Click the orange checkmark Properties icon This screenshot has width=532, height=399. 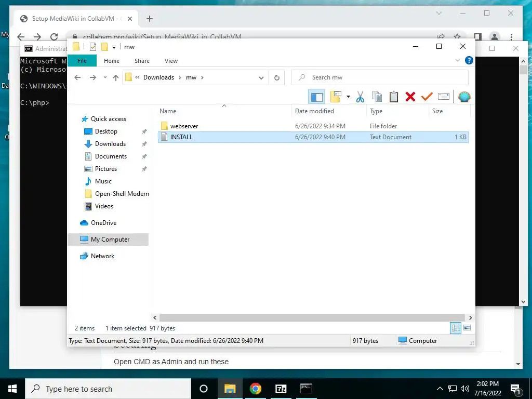pos(427,97)
